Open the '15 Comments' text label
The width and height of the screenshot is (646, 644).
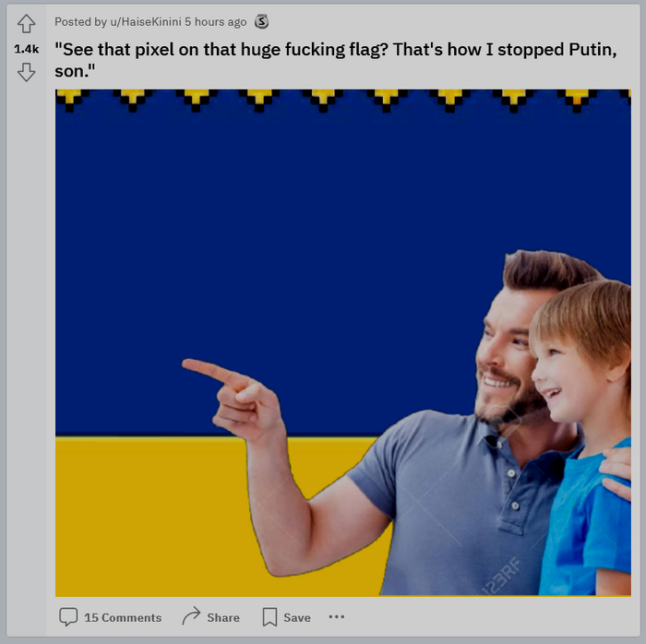tap(123, 618)
